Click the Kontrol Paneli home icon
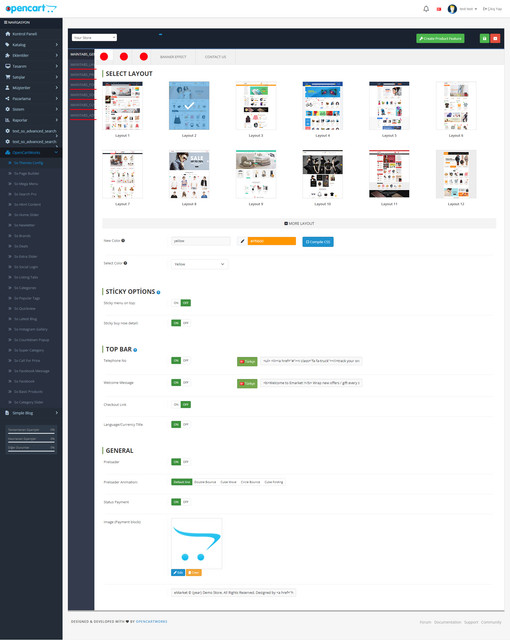Screen dimensions: 510x640 click(8, 34)
